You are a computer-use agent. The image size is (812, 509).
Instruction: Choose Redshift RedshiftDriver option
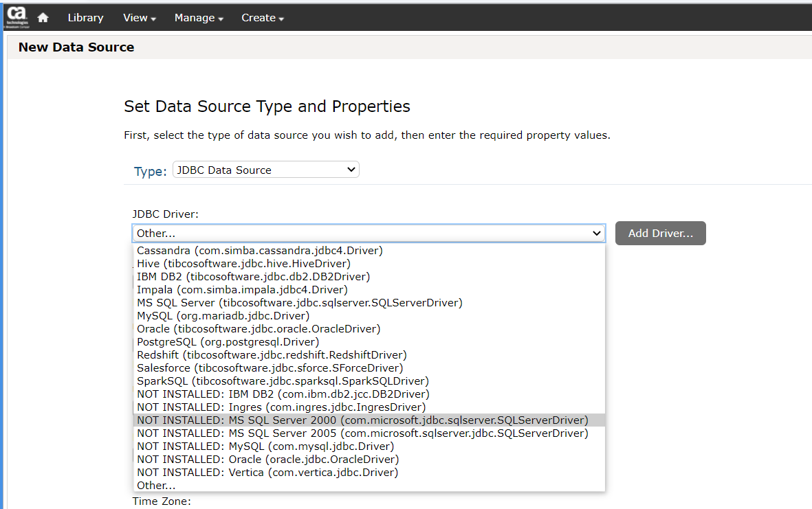(272, 355)
